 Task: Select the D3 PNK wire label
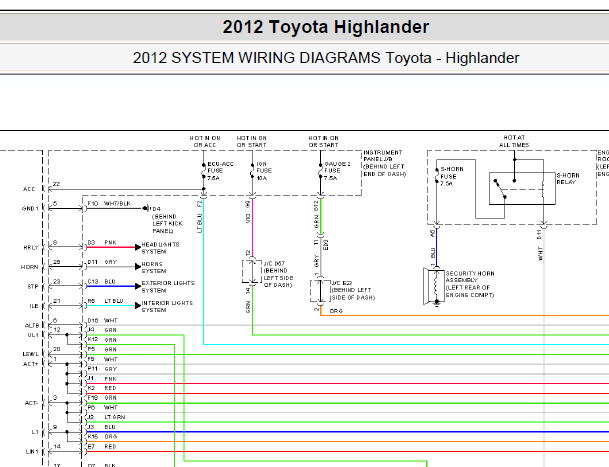tap(102, 242)
